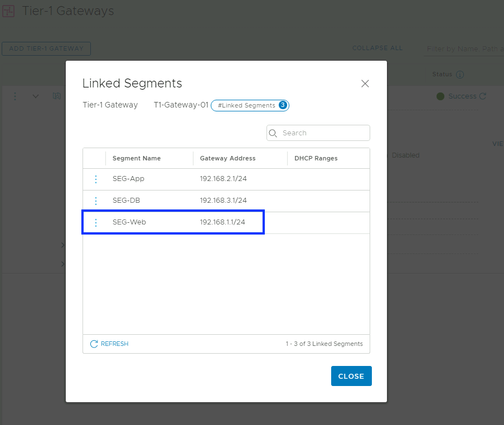Click the DHCP Ranges column header
The width and height of the screenshot is (504, 425).
316,158
